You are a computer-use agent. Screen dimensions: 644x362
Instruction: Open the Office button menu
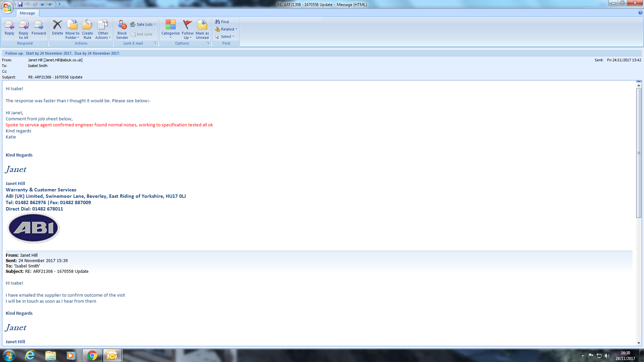click(7, 7)
